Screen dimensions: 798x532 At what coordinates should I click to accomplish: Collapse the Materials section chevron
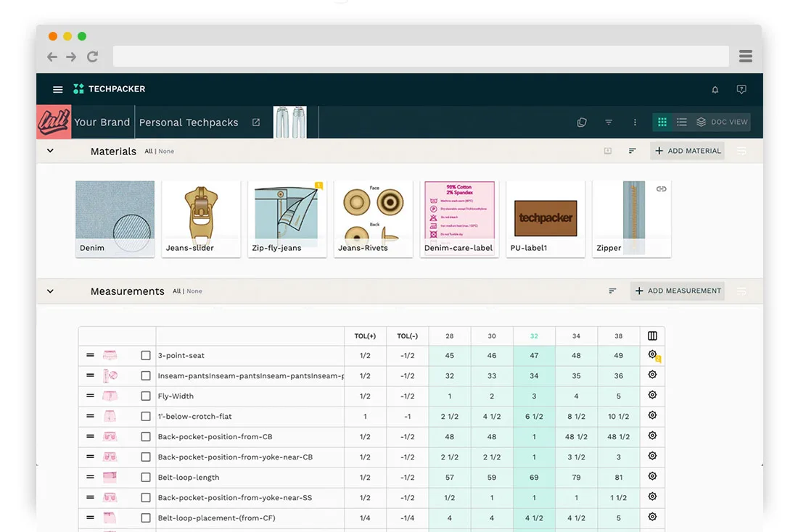pyautogui.click(x=50, y=151)
